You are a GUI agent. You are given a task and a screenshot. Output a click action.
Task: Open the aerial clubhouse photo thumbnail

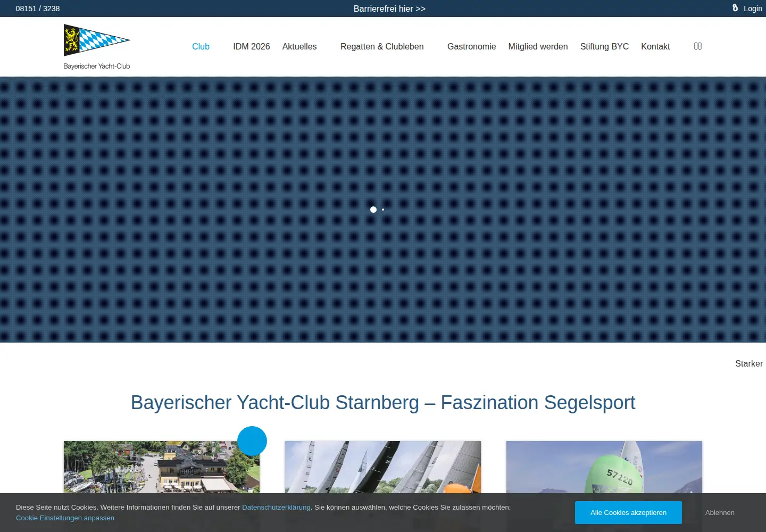pos(162,467)
